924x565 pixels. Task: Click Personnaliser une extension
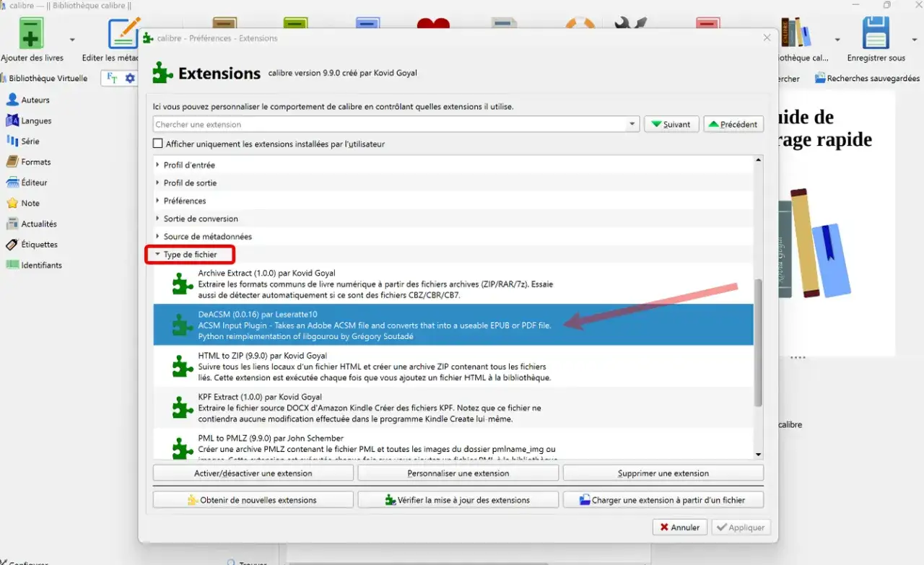click(x=458, y=473)
